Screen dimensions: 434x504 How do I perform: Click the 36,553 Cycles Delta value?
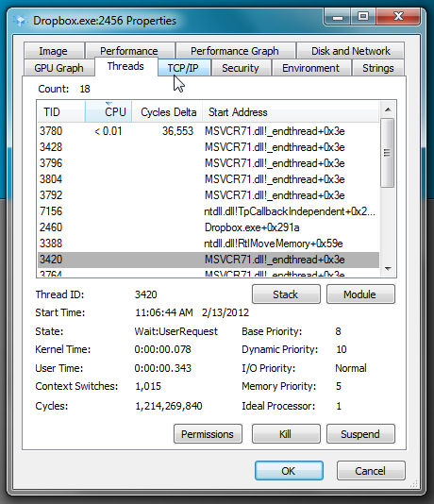coord(177,131)
